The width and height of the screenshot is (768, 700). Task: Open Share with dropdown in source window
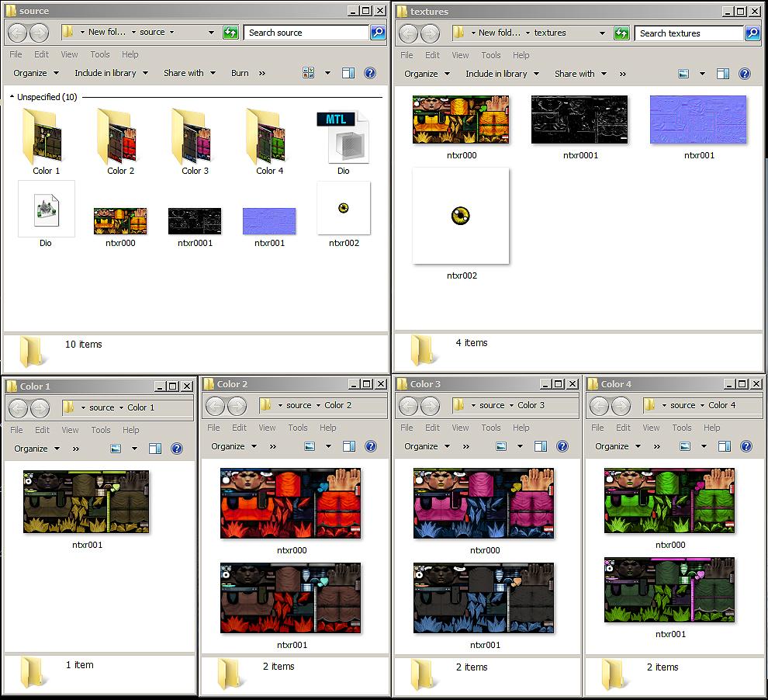[189, 73]
